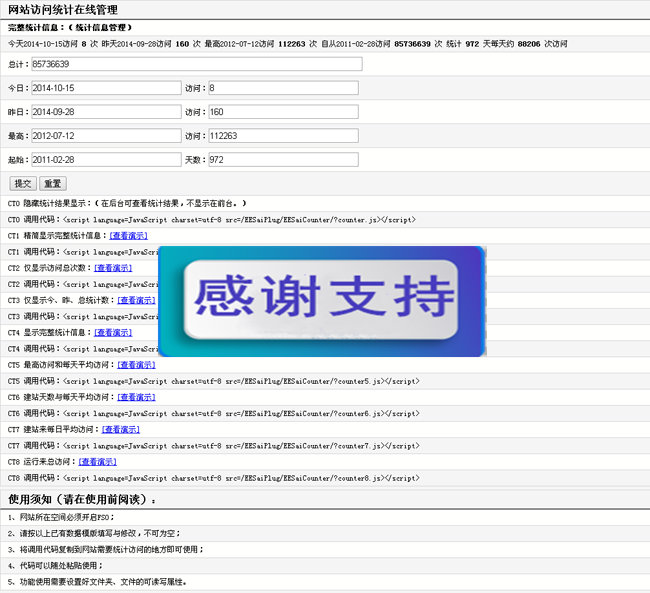650x593 pixels.
Task: Click note 4 代码可以随处粘贴使用
Action: 55,566
